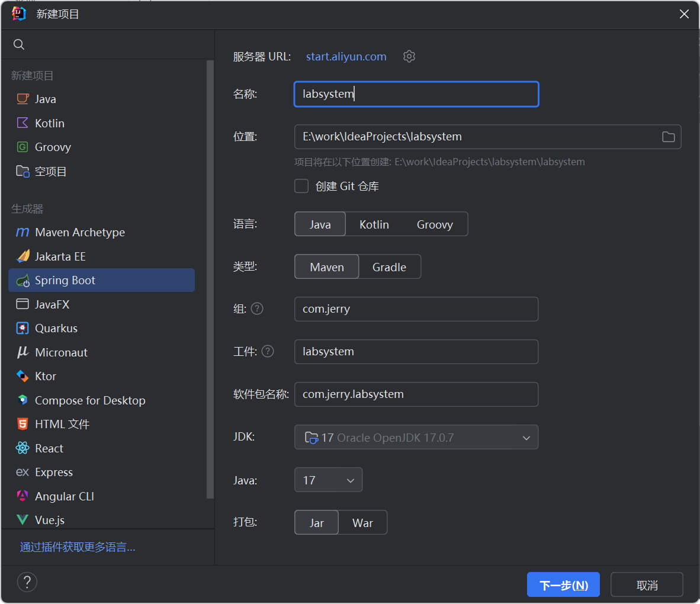Screen dimensions: 700x604
Task: Select Maven Archetype generator
Action: click(79, 232)
